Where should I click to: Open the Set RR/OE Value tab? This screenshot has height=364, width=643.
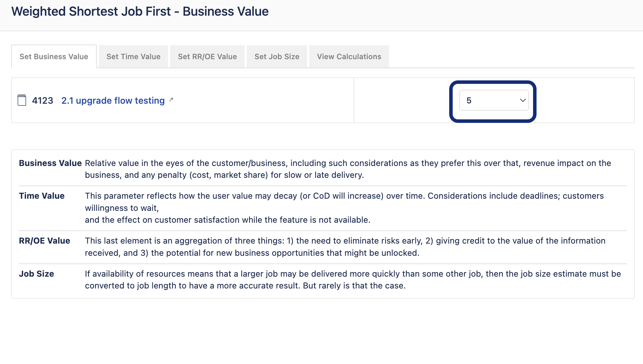(207, 56)
